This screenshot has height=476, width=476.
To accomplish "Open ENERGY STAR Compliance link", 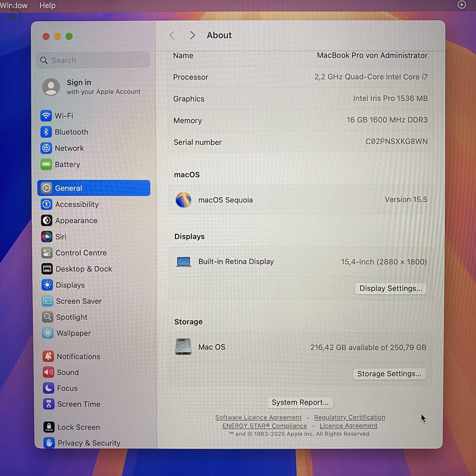I will click(265, 426).
